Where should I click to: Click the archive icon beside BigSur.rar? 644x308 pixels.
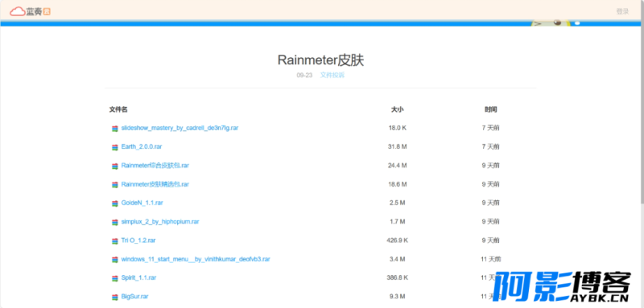tap(115, 297)
